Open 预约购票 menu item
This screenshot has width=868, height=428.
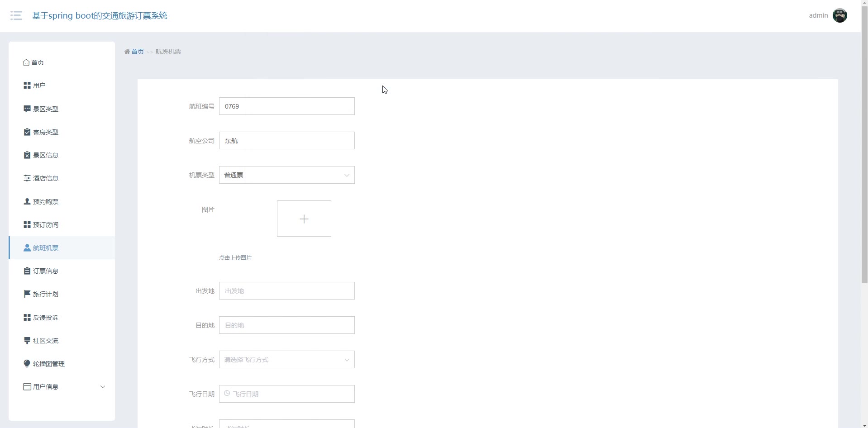62,201
